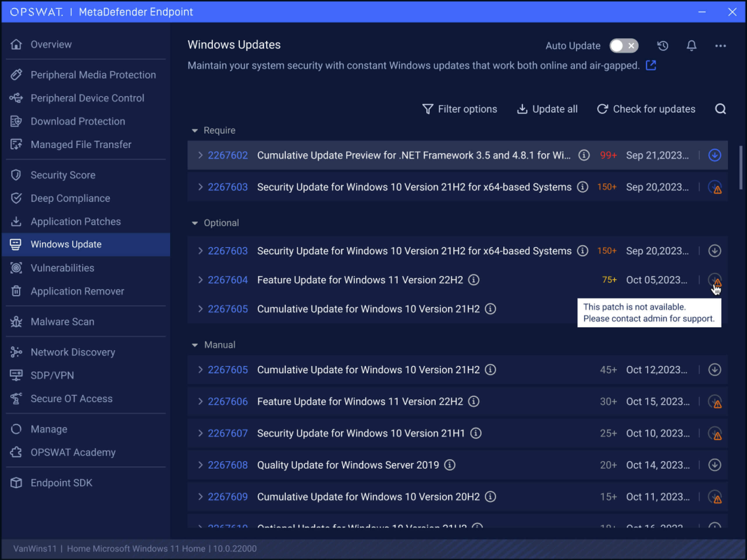Viewport: 747px width, 560px height.
Task: Expand update row 2267604 details
Action: (x=200, y=280)
